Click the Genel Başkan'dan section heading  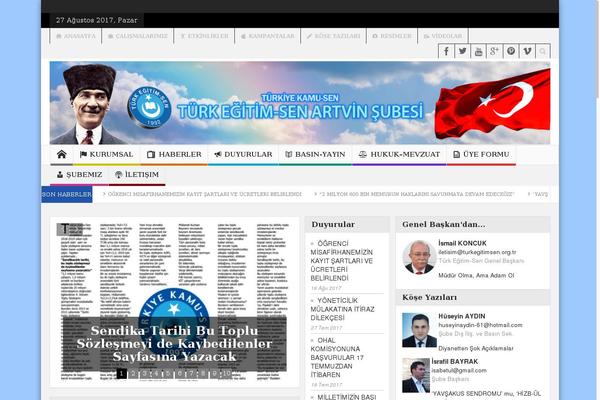[443, 224]
